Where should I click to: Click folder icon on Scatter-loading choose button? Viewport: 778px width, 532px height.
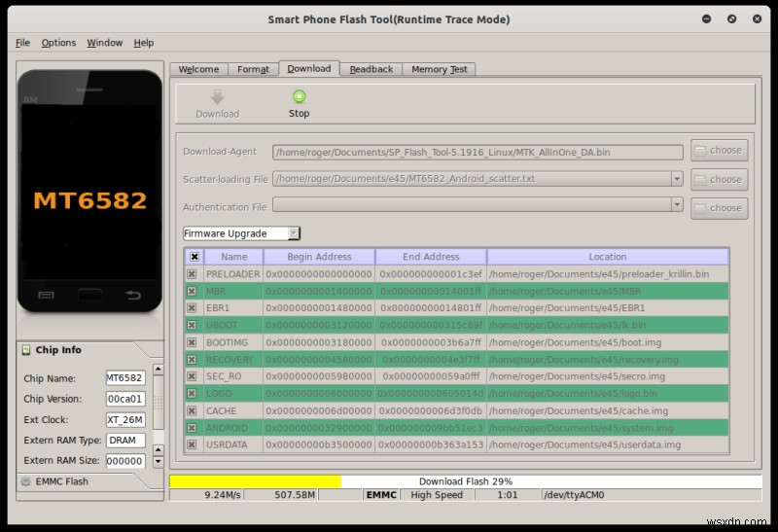(x=699, y=180)
